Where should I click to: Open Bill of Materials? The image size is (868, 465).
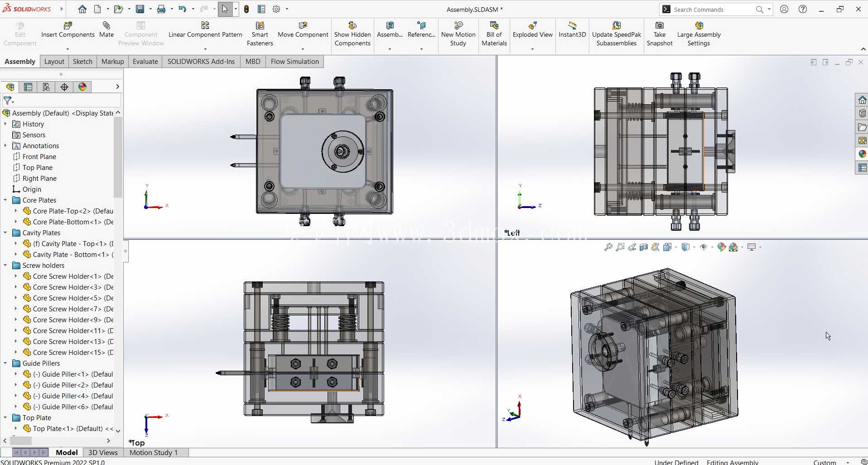pyautogui.click(x=494, y=34)
